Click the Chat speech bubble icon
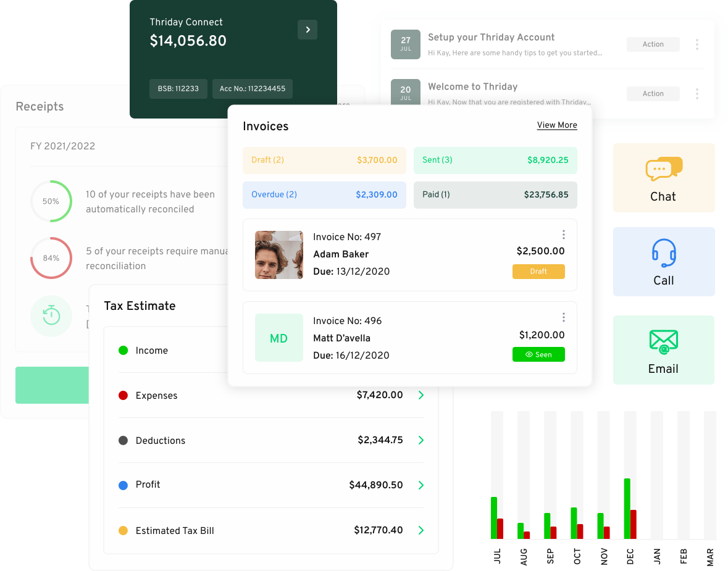This screenshot has width=728, height=571. (x=664, y=169)
